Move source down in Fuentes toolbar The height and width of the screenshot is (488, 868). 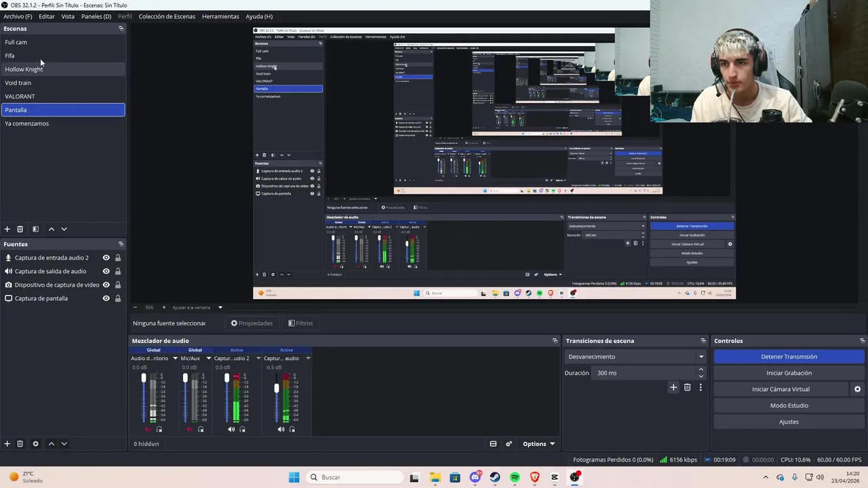pyautogui.click(x=64, y=444)
